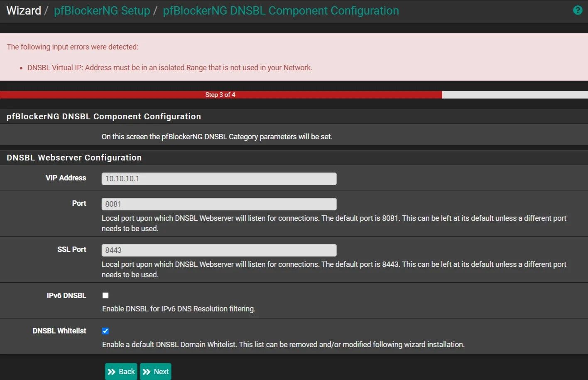The image size is (588, 380).
Task: Proceed with the Next button
Action: tap(155, 372)
